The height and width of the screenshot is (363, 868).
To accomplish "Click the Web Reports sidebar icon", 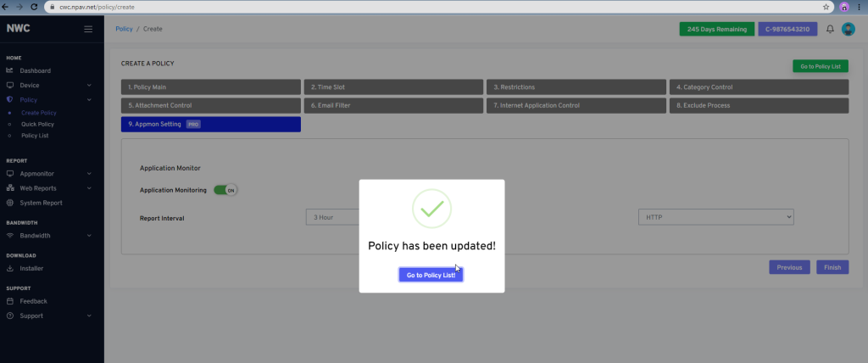I will coord(9,187).
